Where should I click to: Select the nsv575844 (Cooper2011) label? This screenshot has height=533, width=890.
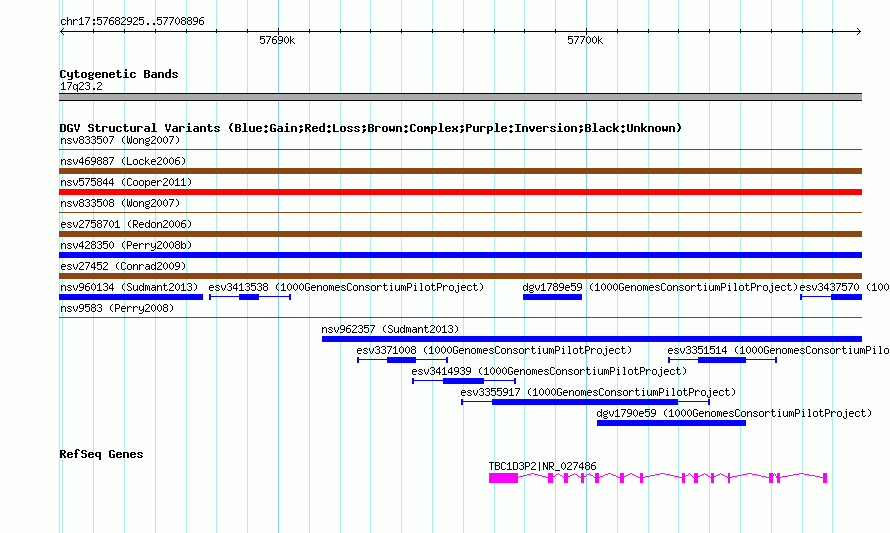tap(126, 182)
